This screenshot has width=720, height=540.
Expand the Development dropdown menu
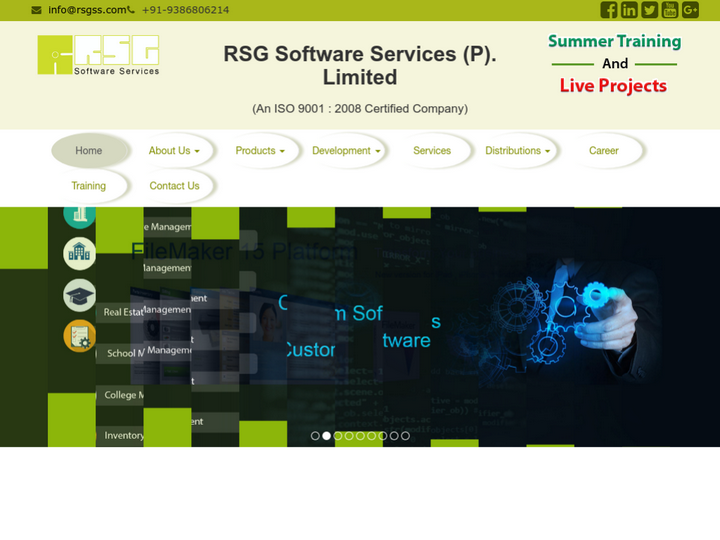point(347,151)
